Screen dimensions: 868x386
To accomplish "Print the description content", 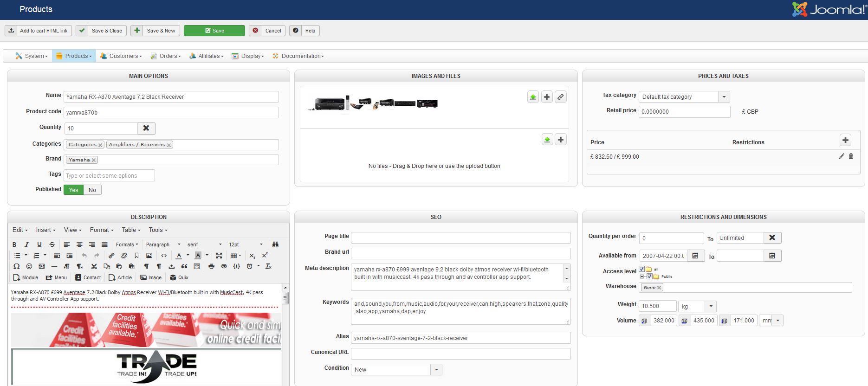I will tap(212, 266).
